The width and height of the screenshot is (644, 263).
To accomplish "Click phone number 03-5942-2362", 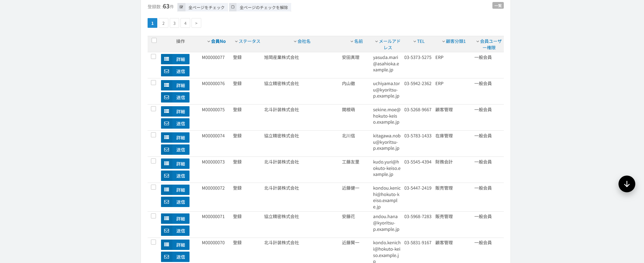I will [x=418, y=83].
